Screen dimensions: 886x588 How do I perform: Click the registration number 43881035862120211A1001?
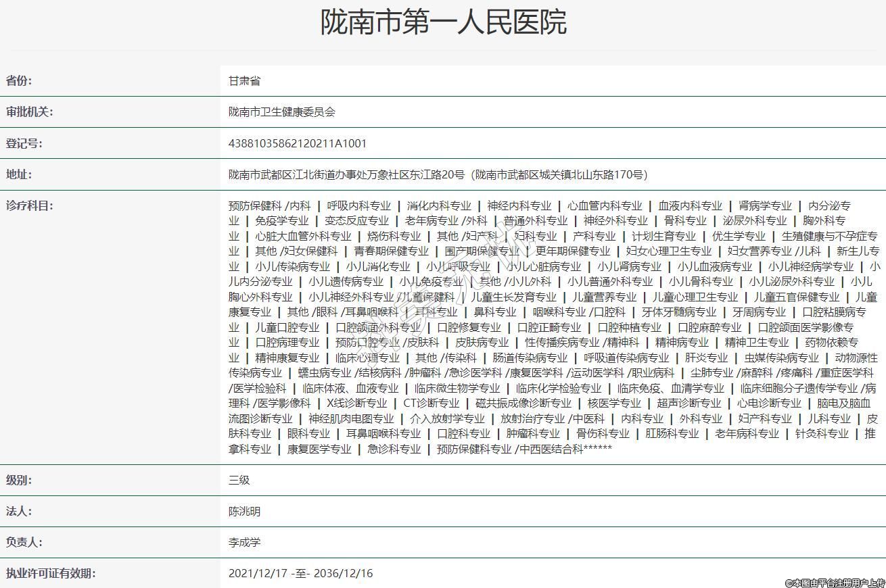point(298,143)
